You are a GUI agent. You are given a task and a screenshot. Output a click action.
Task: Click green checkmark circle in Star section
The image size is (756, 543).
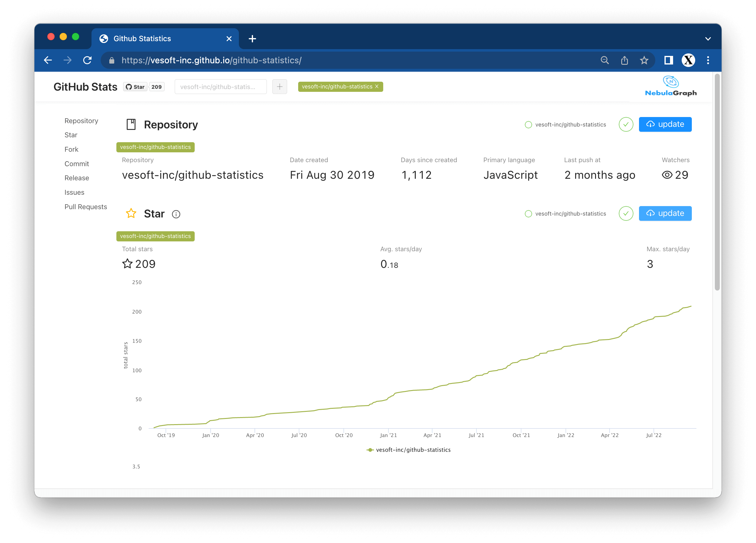click(626, 214)
